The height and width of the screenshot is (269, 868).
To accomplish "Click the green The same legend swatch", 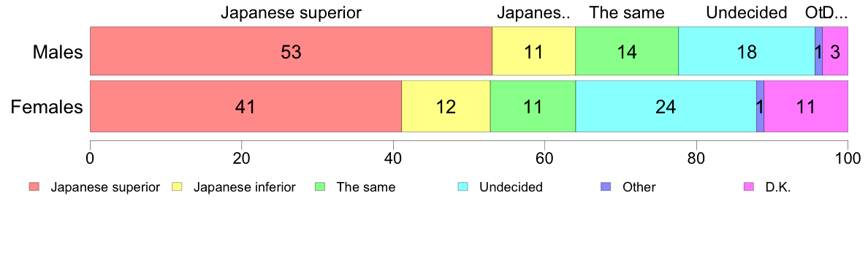I will (x=319, y=187).
